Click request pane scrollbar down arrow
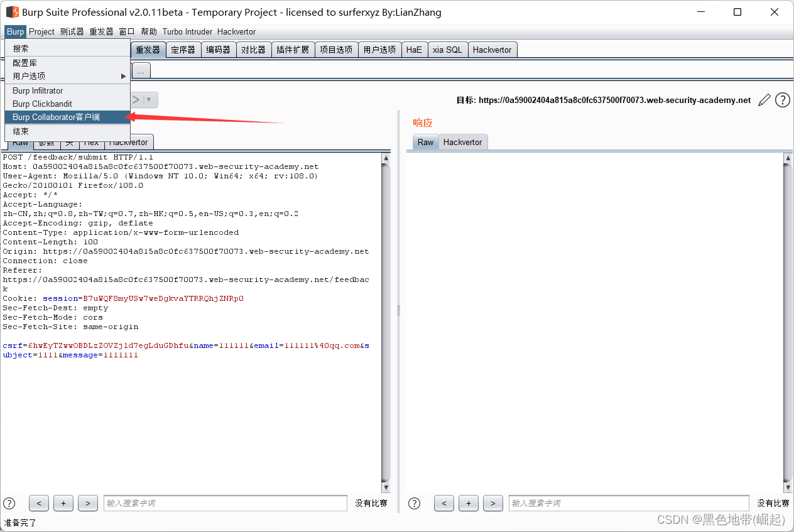 (386, 487)
